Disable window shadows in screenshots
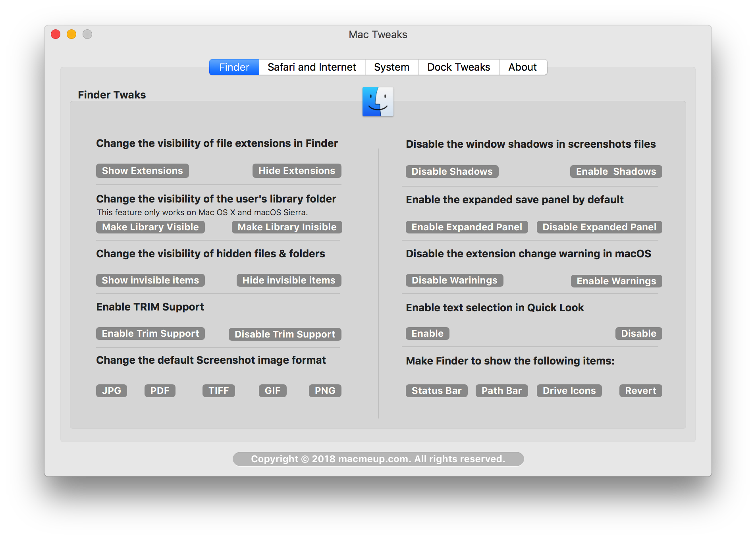Viewport: 756px width, 540px height. click(x=452, y=172)
